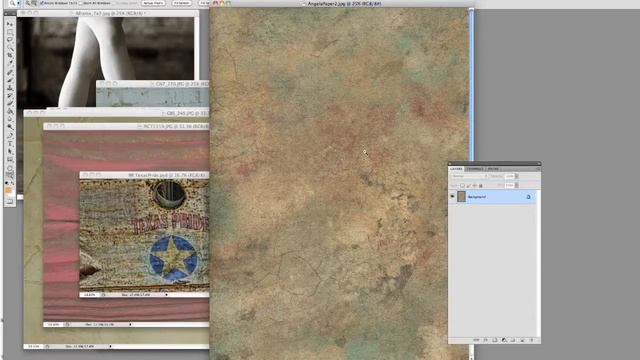
Task: Reset default foreground and background colors
Action: [7, 183]
